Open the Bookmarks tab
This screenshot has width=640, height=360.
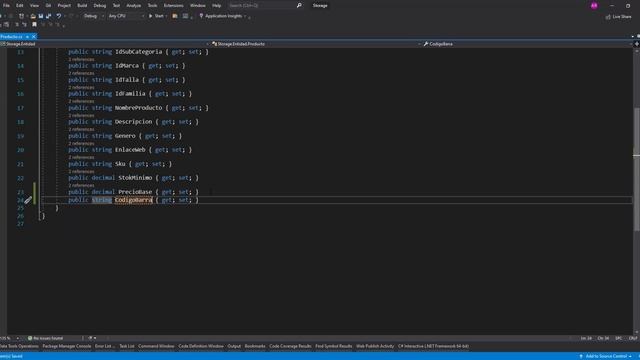tap(255, 346)
